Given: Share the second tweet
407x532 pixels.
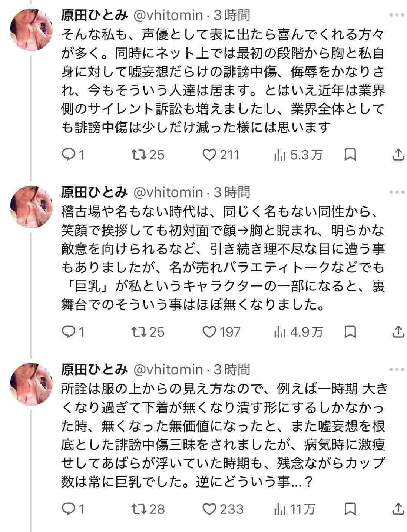Looking at the screenshot, I should tap(398, 331).
